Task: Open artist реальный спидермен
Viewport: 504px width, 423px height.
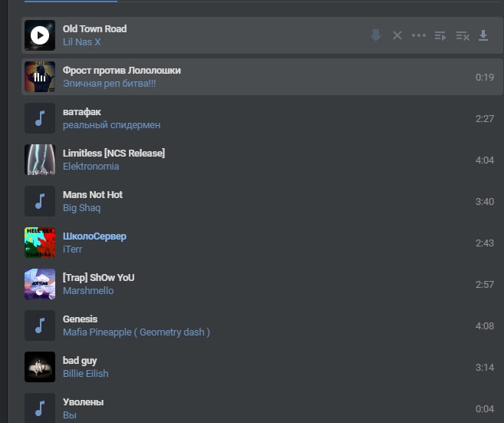Action: coord(111,125)
